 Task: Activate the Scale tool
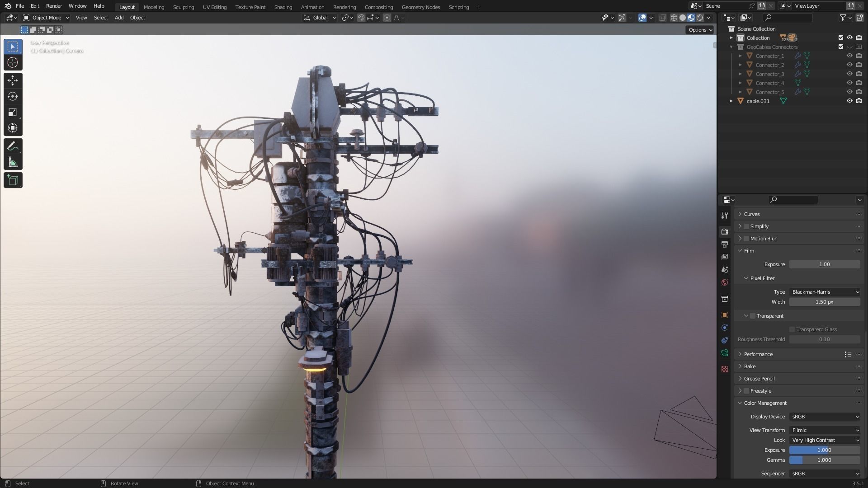pos(13,112)
